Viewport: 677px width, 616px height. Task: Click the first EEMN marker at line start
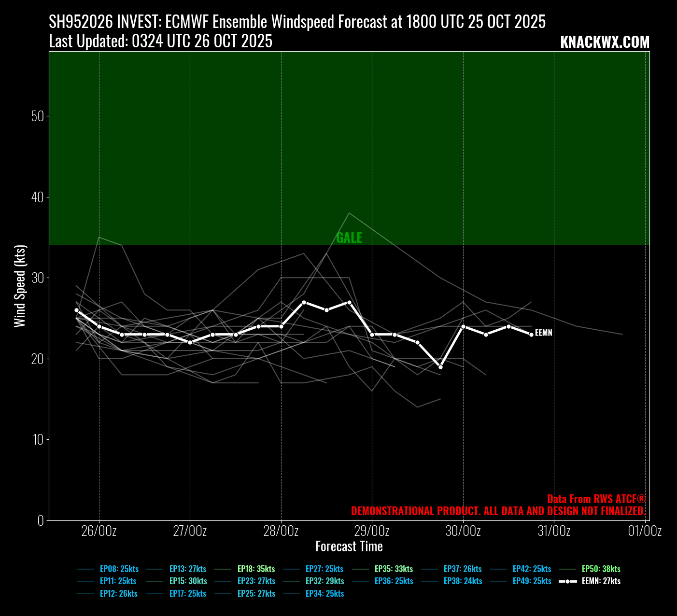(76, 310)
